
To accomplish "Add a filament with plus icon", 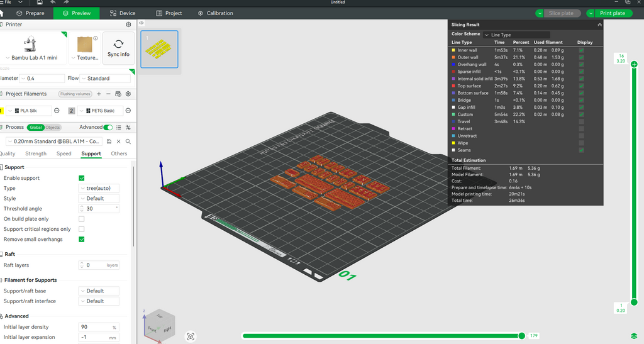I will coord(99,94).
